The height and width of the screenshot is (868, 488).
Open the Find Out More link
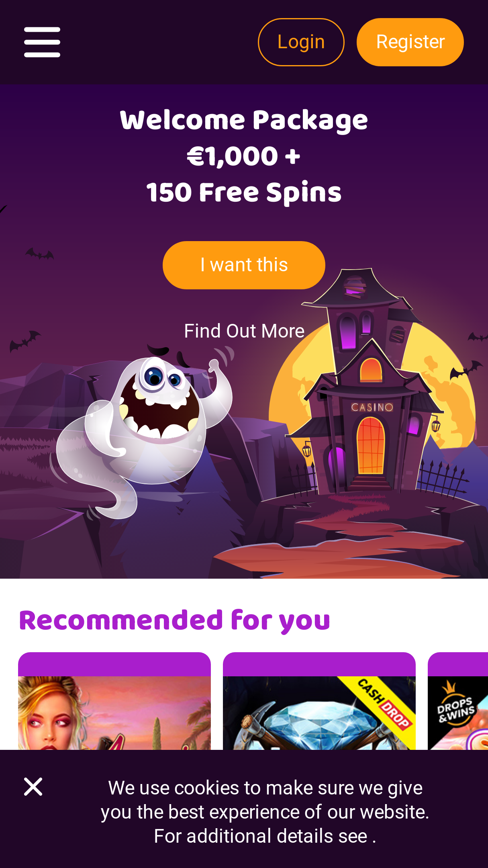(x=244, y=331)
